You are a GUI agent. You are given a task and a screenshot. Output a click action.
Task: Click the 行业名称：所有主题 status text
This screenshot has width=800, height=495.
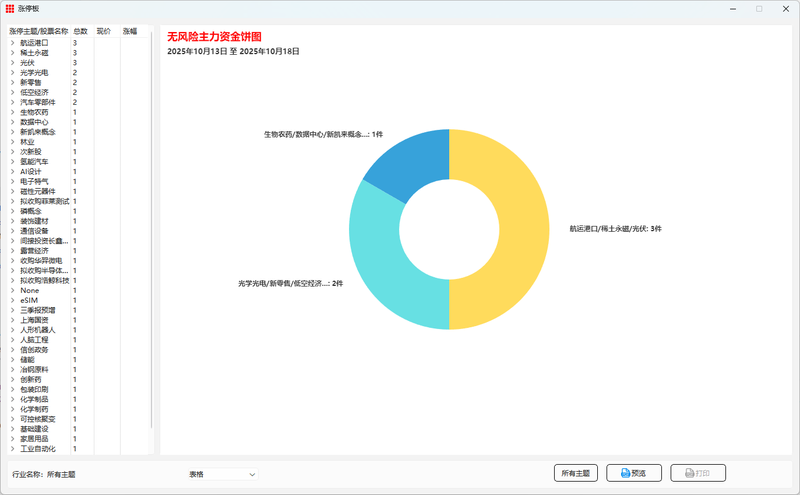44,475
